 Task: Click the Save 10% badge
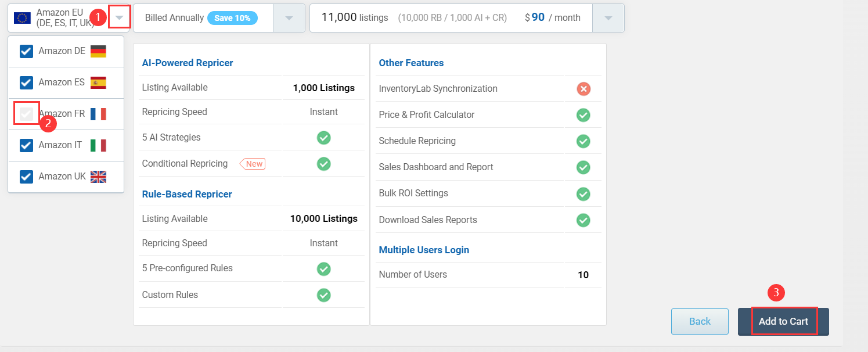click(x=232, y=18)
